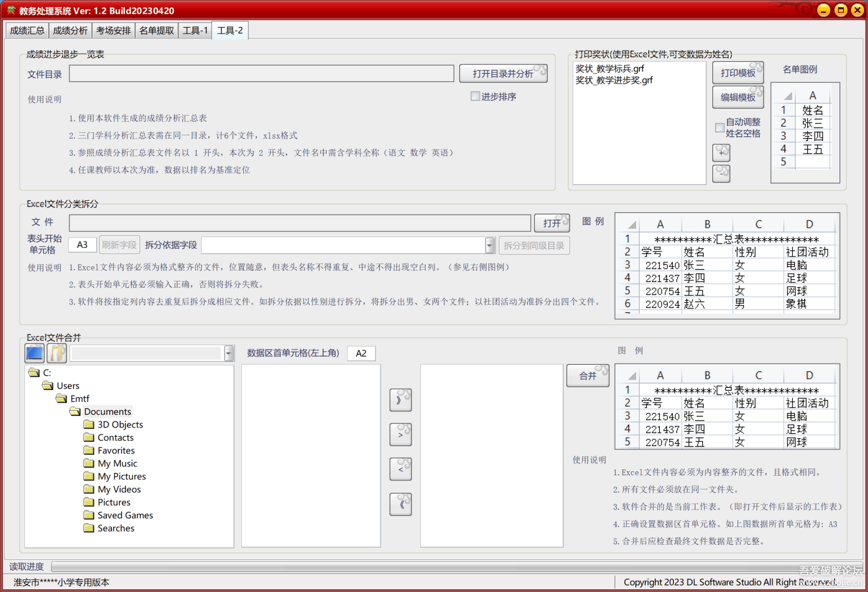Click the 打印模板 button

click(x=738, y=73)
